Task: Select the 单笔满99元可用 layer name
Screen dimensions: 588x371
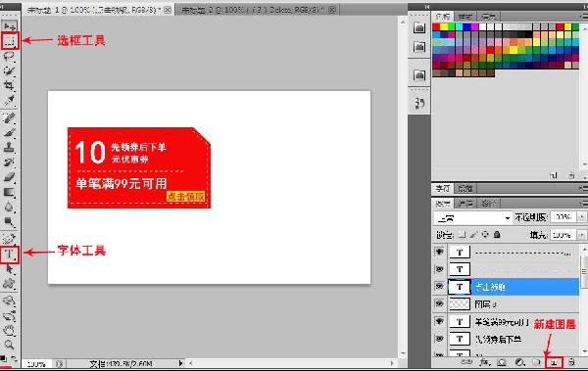Action: [502, 321]
